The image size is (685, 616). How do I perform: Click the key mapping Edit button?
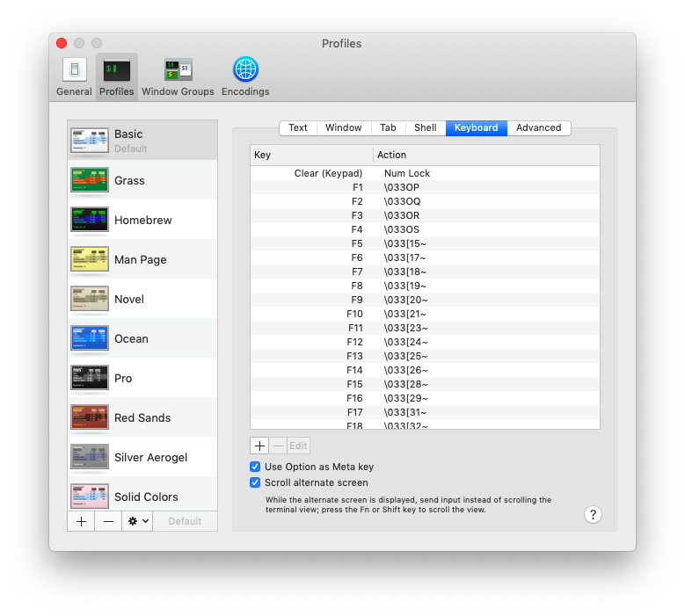click(298, 446)
